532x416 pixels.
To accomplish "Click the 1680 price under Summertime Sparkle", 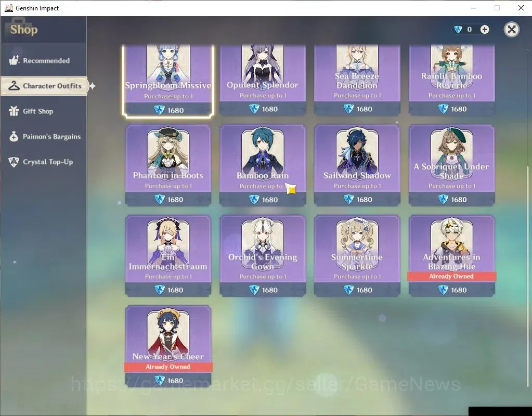I will tap(365, 290).
